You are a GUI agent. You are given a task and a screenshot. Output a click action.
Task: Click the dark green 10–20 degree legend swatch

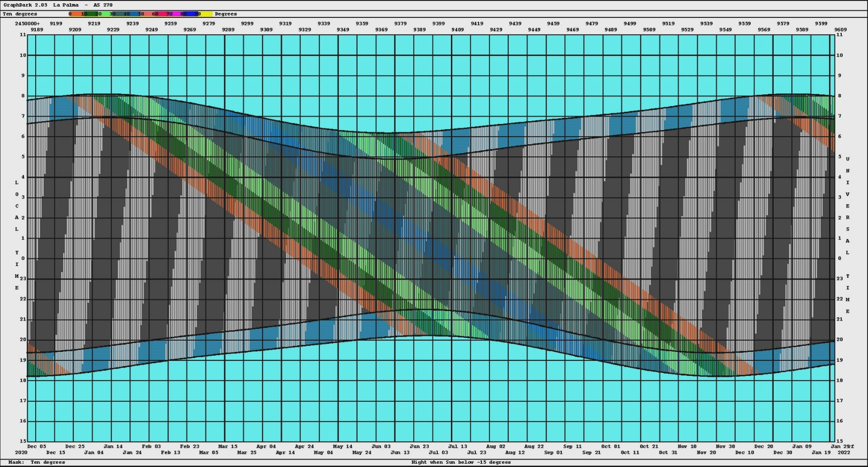pyautogui.click(x=90, y=14)
